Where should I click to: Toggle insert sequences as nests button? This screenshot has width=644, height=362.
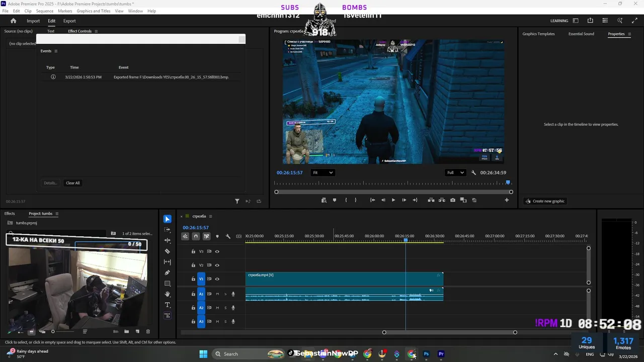pos(185,236)
